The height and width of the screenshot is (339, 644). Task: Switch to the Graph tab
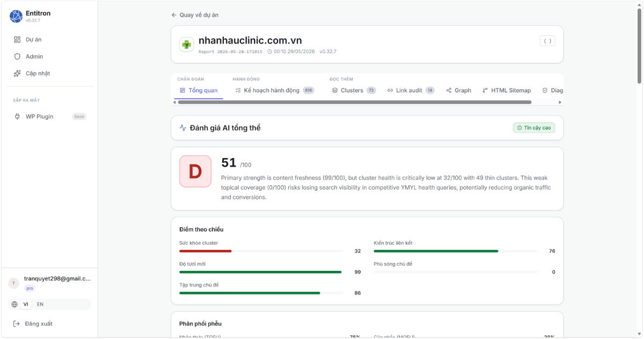pyautogui.click(x=458, y=90)
